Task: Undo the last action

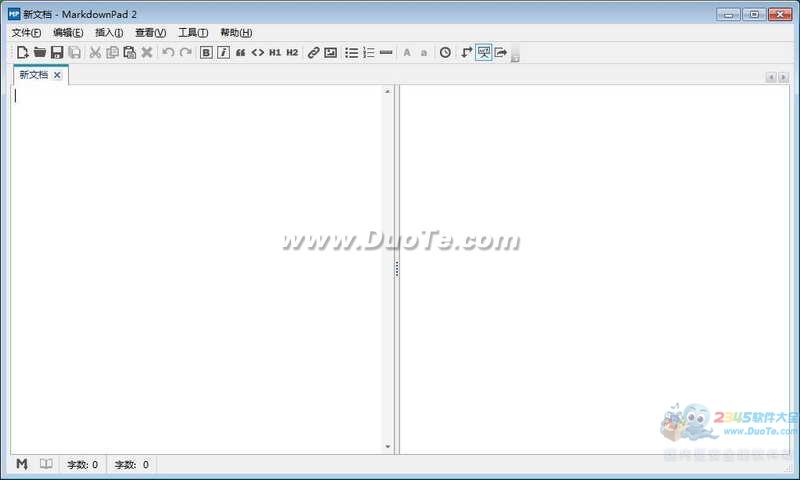Action: point(168,52)
